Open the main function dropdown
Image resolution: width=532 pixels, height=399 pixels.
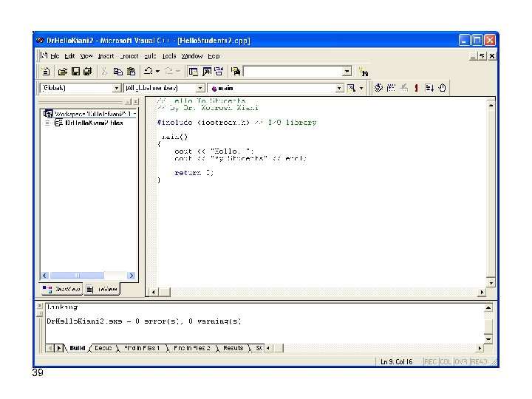click(340, 88)
